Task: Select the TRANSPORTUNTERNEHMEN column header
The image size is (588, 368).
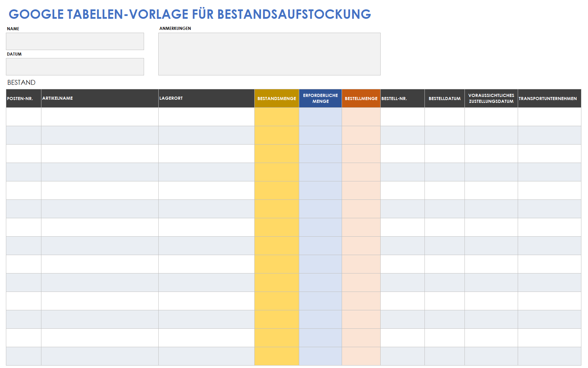Action: pos(549,98)
